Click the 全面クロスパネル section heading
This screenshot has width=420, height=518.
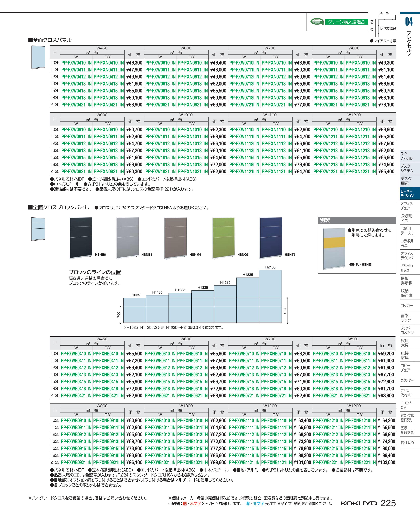tap(50, 40)
